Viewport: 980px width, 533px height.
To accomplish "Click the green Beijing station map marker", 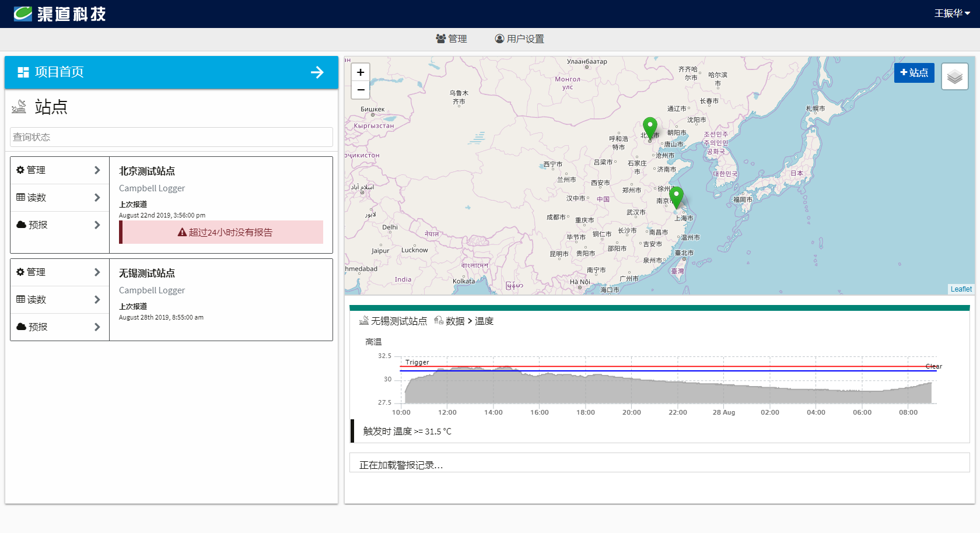I will coord(650,128).
